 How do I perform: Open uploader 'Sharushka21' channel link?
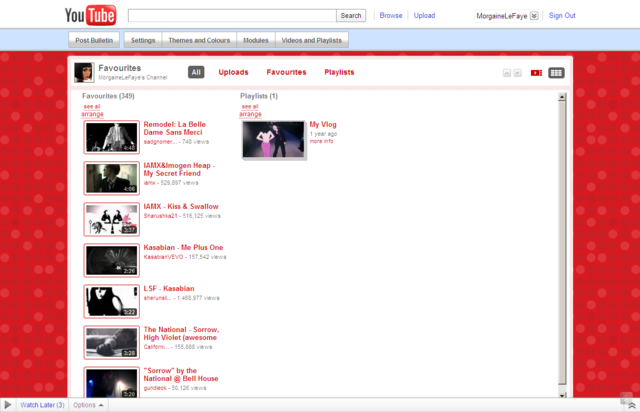[160, 216]
